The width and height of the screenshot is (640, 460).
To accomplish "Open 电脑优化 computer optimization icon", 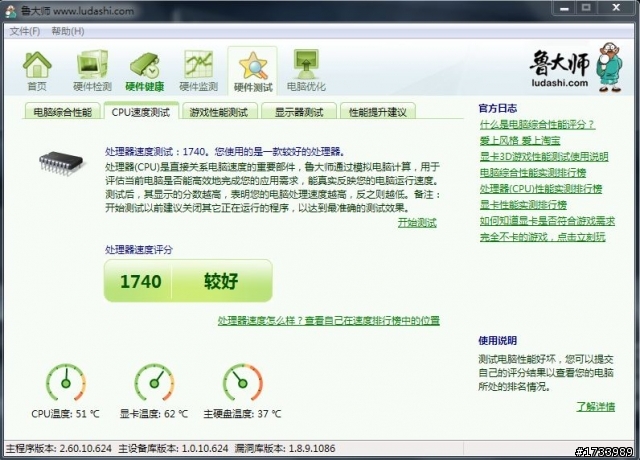I will [x=306, y=71].
